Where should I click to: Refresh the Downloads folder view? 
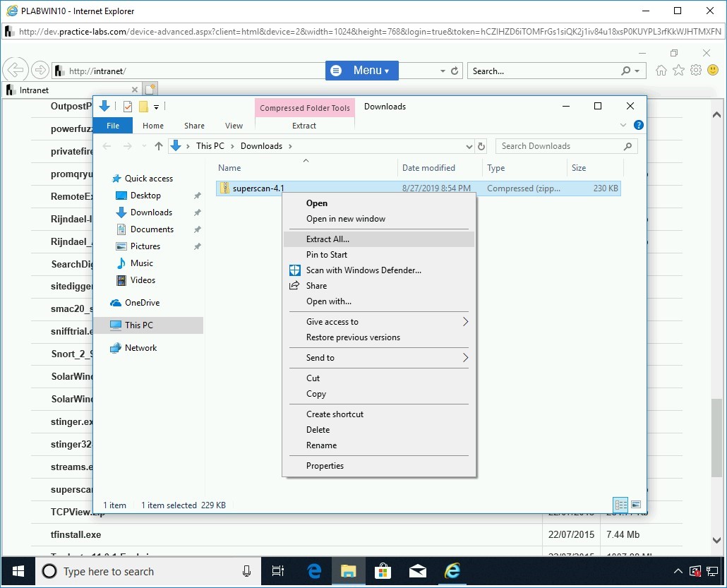click(x=481, y=146)
